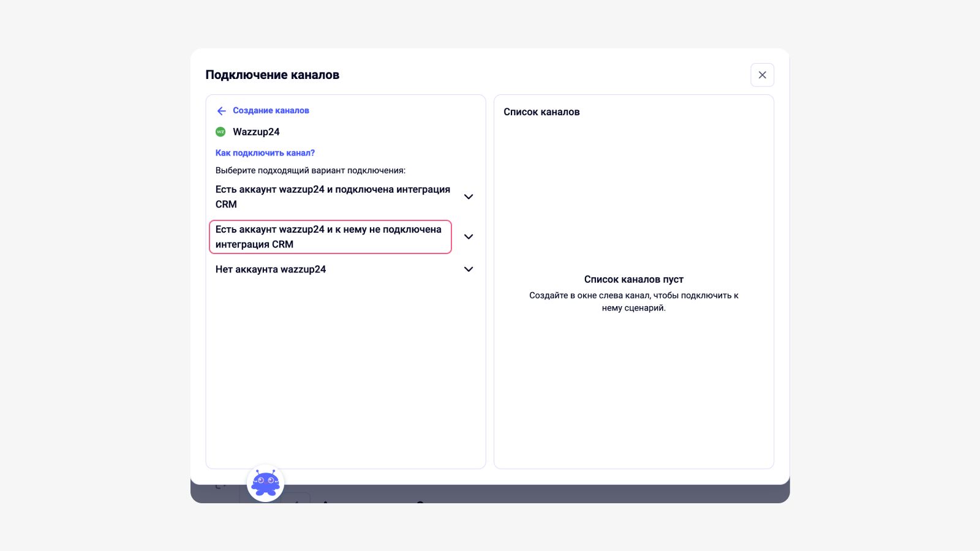Image resolution: width=980 pixels, height=551 pixels.
Task: Select the Нет аккаунта wazzup24 option
Action: (x=271, y=269)
